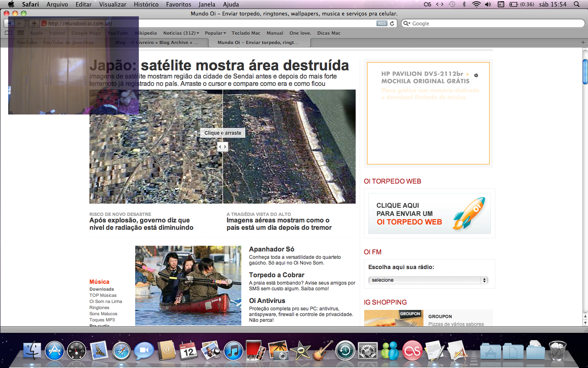This screenshot has height=368, width=588.
Task: Click the before/after image slider handle
Action: coord(223,146)
